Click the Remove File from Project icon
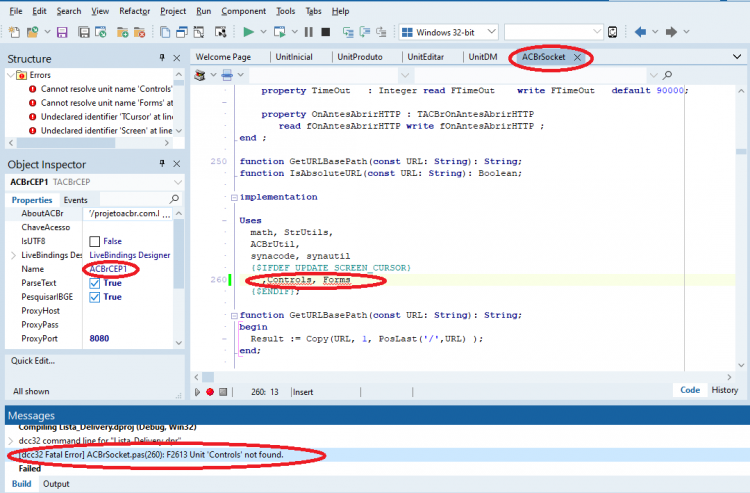 139,32
